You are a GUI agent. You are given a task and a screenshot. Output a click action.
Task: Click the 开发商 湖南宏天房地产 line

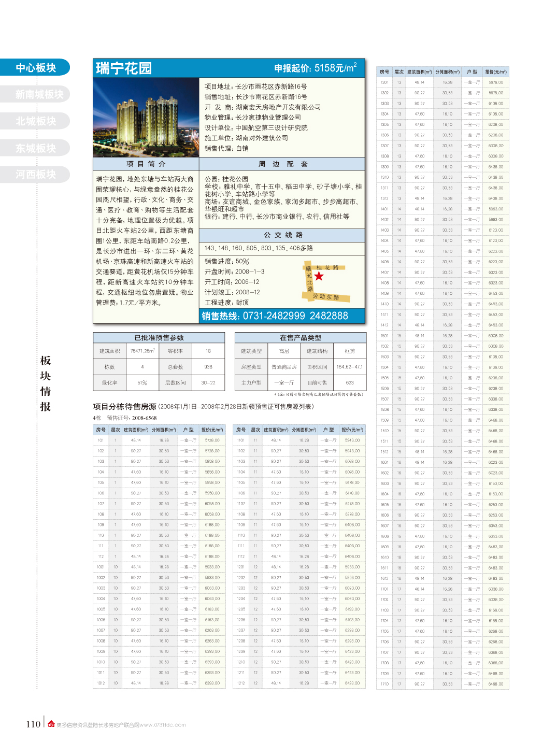coord(263,107)
